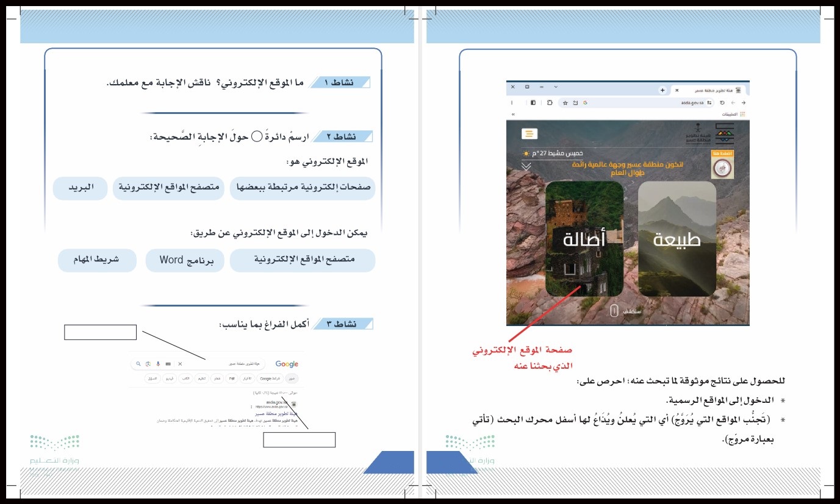Image resolution: width=840 pixels, height=504 pixels.
Task: Click the Google Lens camera icon
Action: point(148,364)
